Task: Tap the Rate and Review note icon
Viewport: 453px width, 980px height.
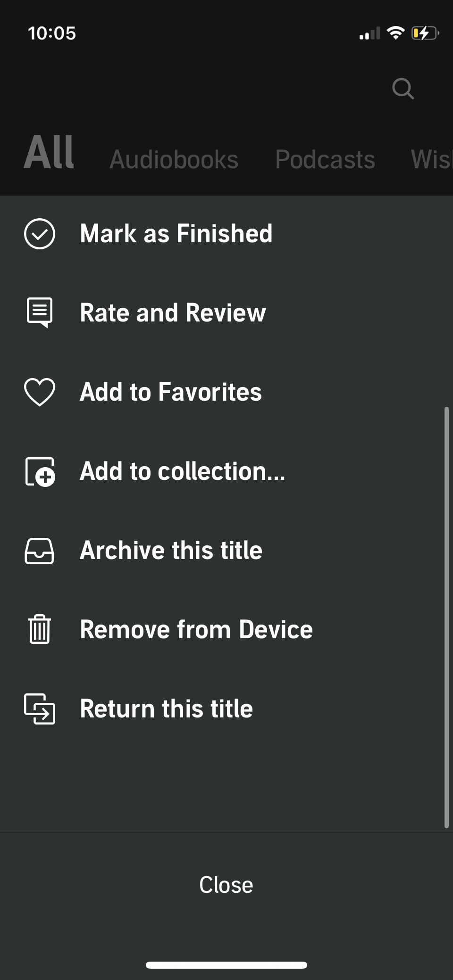Action: pos(40,313)
